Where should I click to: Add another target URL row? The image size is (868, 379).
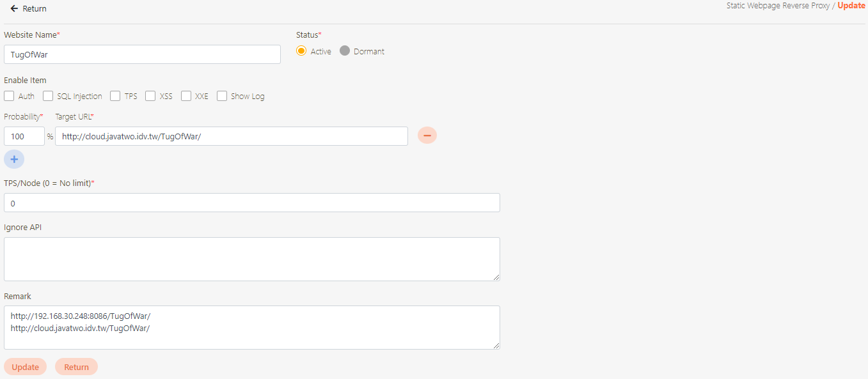(x=14, y=159)
